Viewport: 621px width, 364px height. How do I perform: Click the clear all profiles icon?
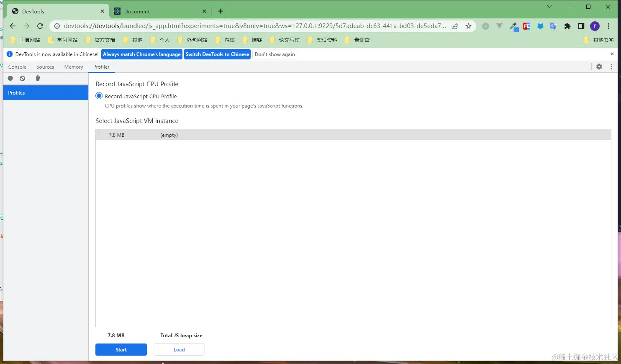[x=23, y=78]
